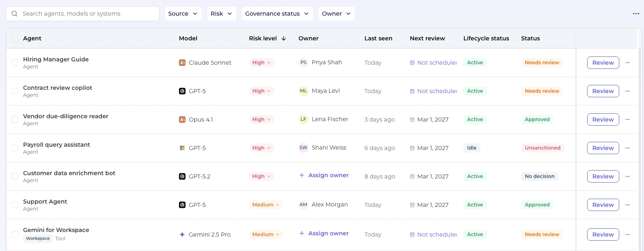Open row menu for Vendor due-diligence reader
This screenshot has width=644, height=251.
coord(628,120)
